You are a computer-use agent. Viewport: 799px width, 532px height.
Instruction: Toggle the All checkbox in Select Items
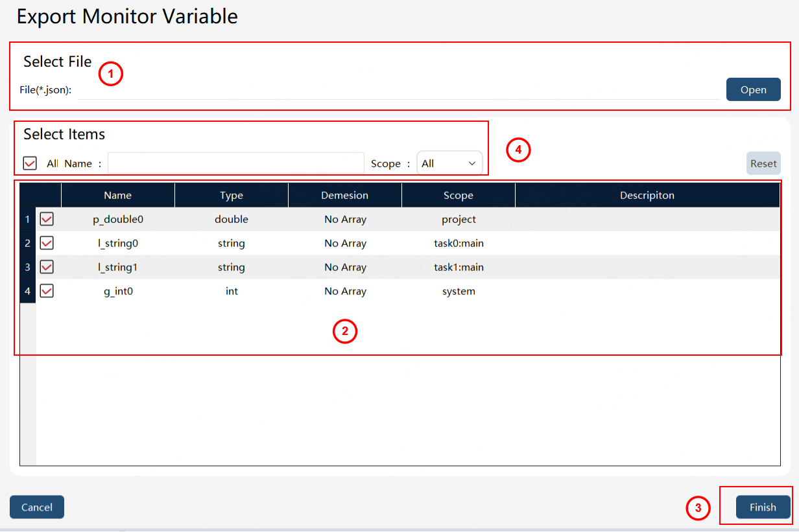coord(30,163)
